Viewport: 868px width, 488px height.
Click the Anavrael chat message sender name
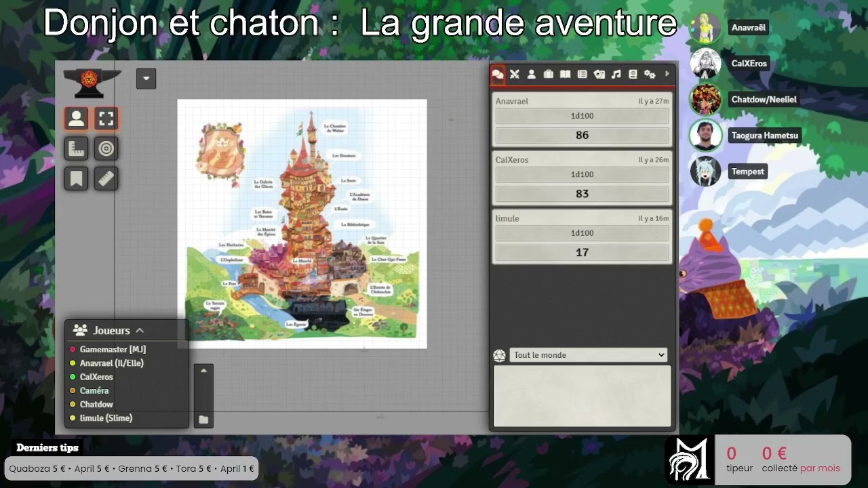tap(512, 101)
